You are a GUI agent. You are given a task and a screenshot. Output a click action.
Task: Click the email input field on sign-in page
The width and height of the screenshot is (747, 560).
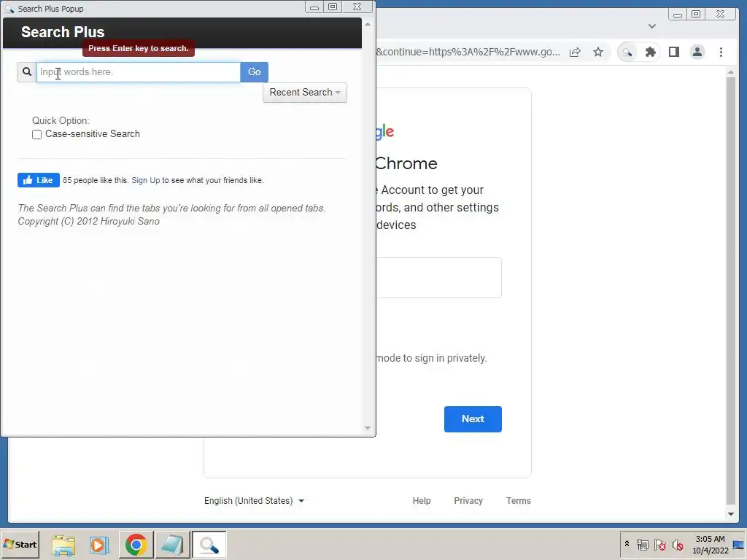tap(438, 278)
